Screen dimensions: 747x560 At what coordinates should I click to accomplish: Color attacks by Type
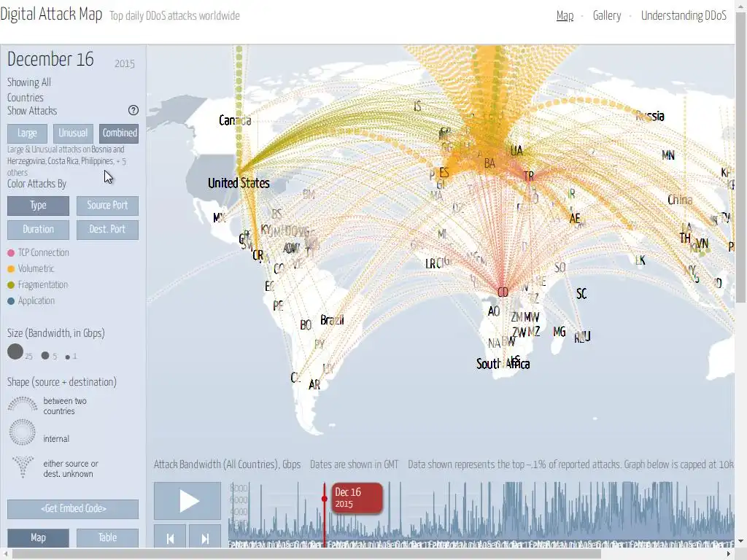38,206
